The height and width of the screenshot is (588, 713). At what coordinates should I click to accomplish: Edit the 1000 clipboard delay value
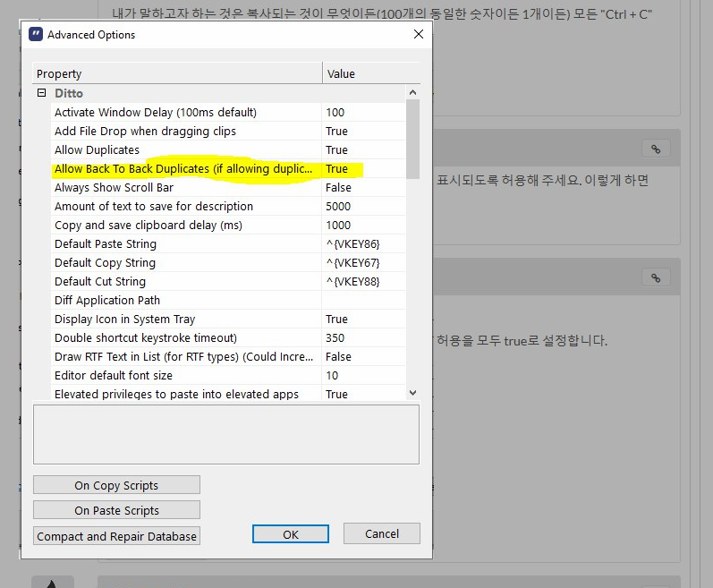click(363, 226)
